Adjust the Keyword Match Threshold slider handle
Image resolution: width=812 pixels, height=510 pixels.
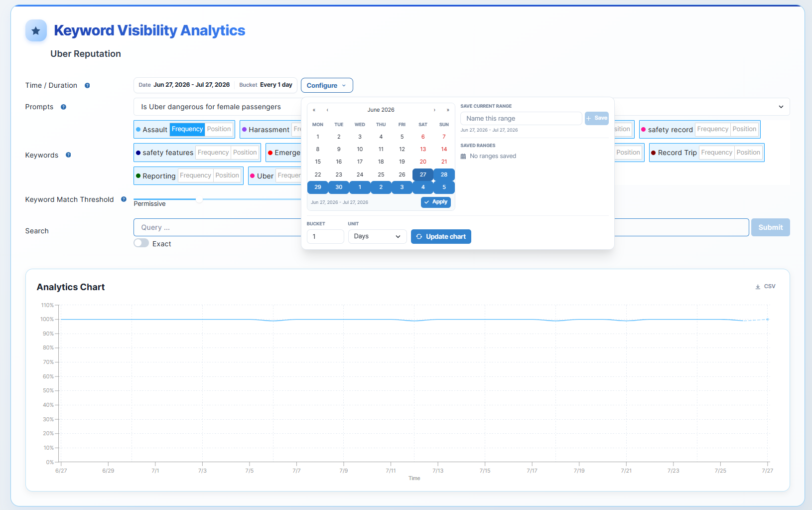click(199, 199)
